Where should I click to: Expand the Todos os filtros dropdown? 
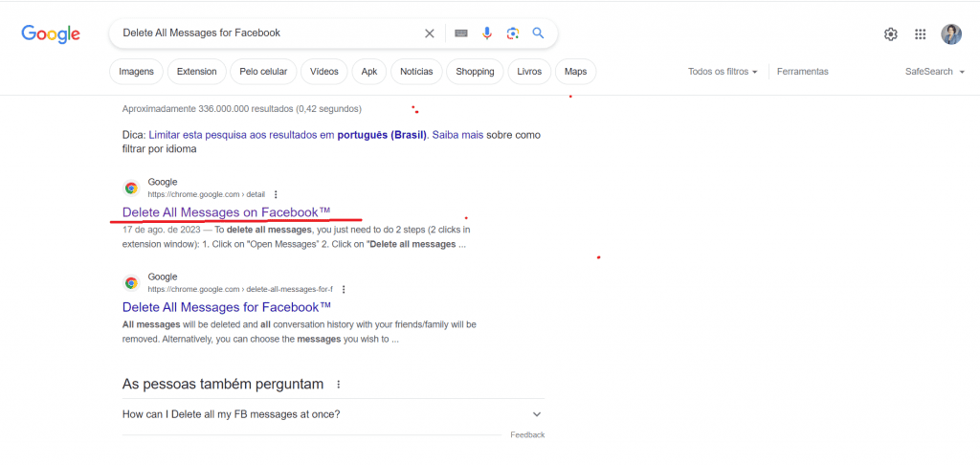tap(723, 72)
